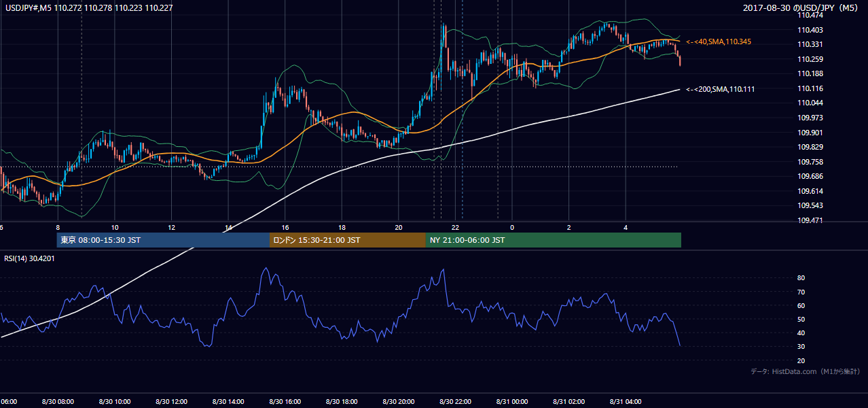Click the 8/30 08:00 time label
This screenshot has height=408, width=868.
(57, 402)
